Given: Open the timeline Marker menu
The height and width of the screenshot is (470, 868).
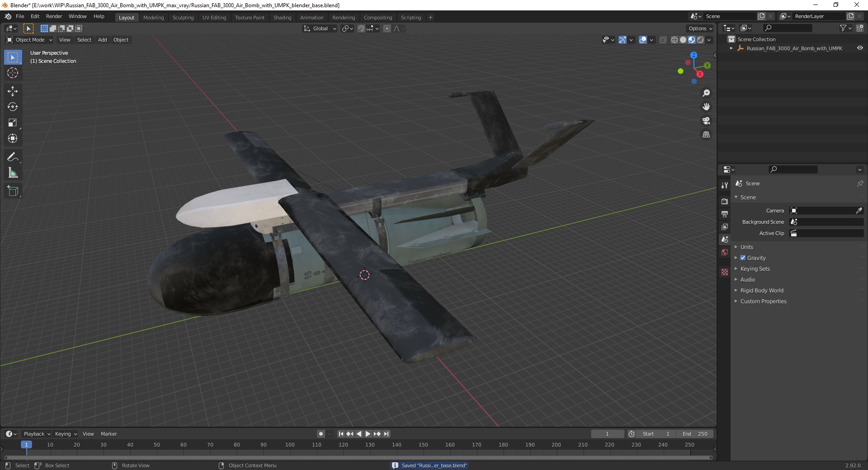Looking at the screenshot, I should pos(108,434).
